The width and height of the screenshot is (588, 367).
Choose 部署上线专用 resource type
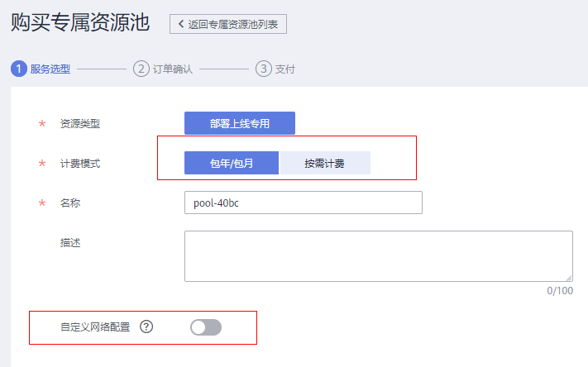239,123
